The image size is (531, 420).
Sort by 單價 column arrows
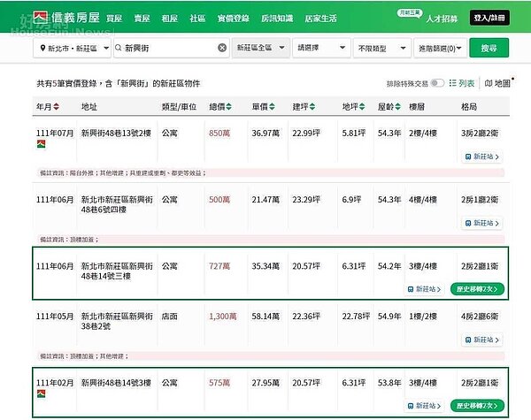(x=272, y=107)
